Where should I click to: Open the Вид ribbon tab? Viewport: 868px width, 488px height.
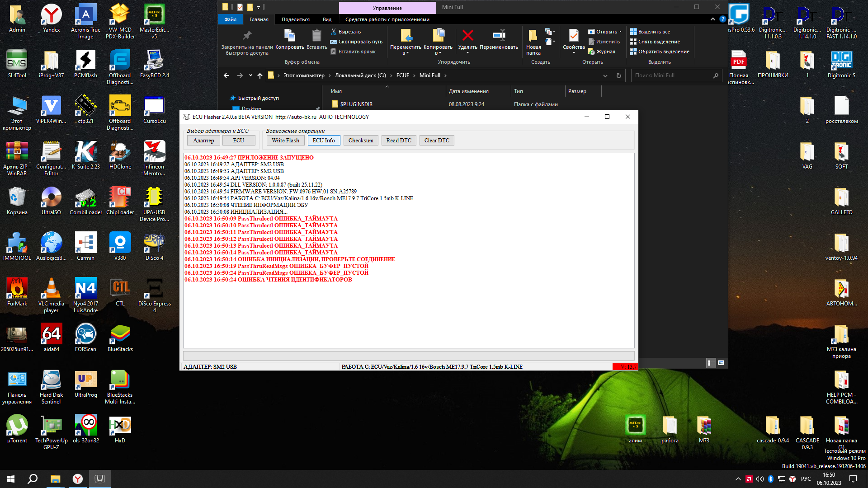[x=327, y=19]
